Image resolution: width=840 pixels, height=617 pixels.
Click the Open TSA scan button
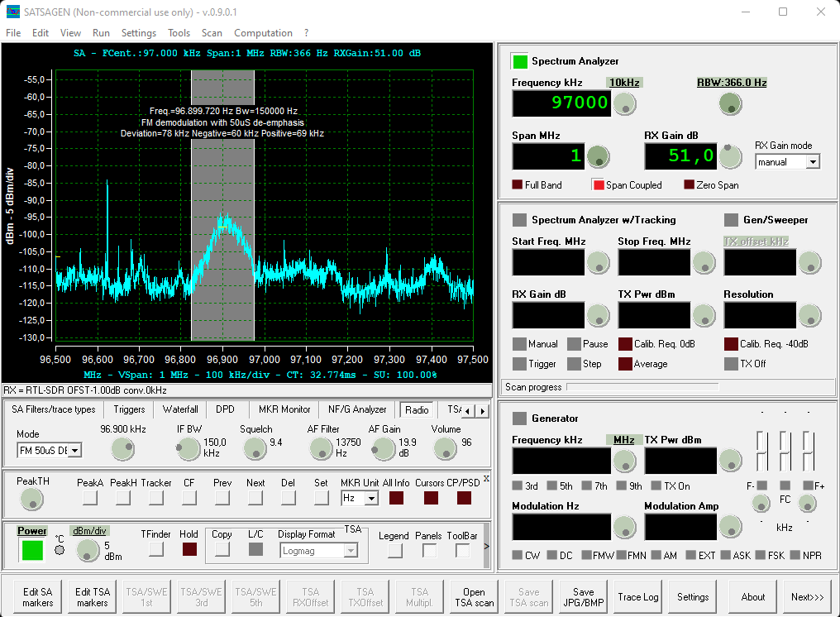474,597
